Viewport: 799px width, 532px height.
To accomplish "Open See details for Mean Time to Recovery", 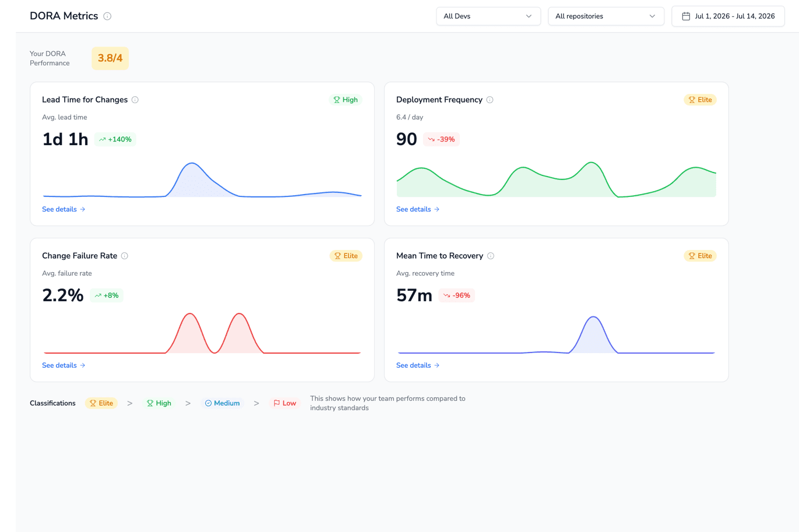I will 418,365.
